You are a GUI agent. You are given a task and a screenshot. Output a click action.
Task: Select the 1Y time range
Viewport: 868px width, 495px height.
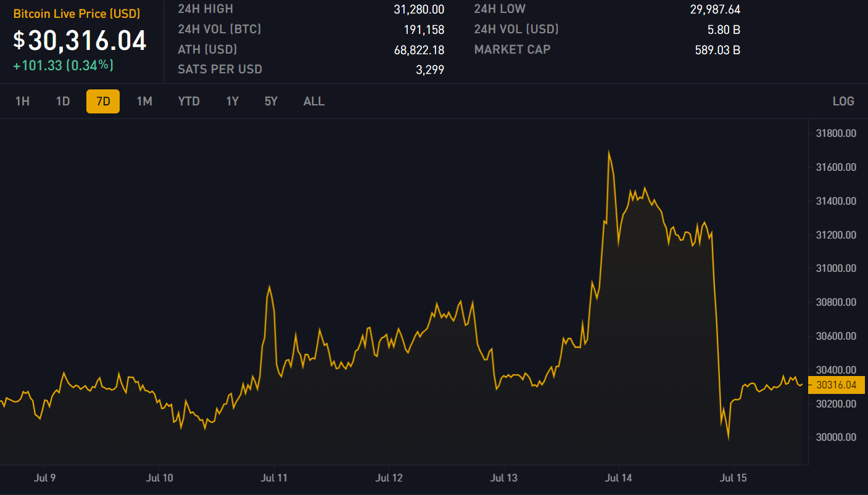pyautogui.click(x=232, y=101)
